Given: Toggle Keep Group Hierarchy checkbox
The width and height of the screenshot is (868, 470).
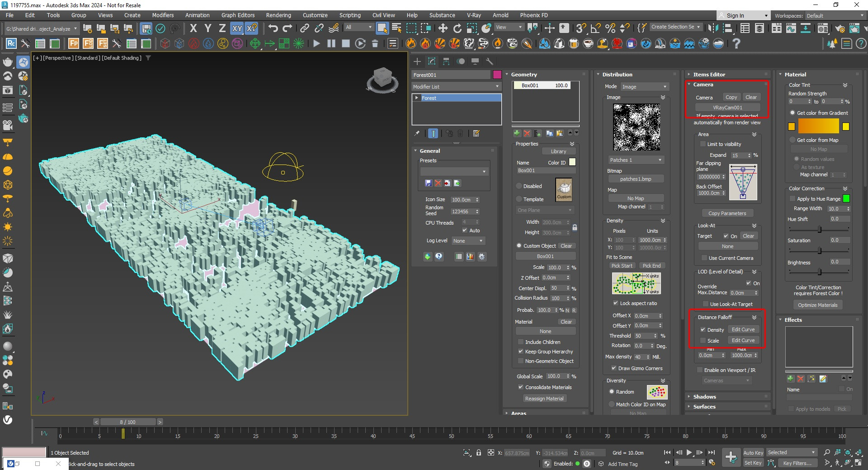Looking at the screenshot, I should 521,352.
